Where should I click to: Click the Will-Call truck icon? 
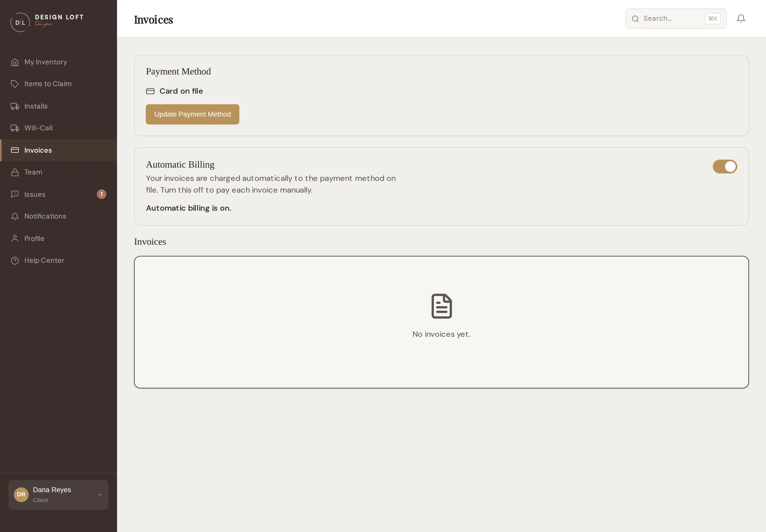coord(15,128)
